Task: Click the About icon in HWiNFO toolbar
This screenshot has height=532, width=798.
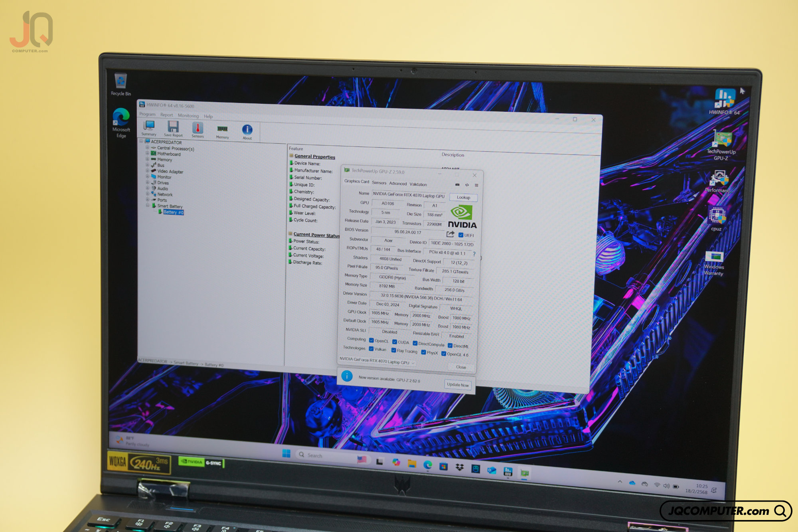Action: [x=247, y=132]
